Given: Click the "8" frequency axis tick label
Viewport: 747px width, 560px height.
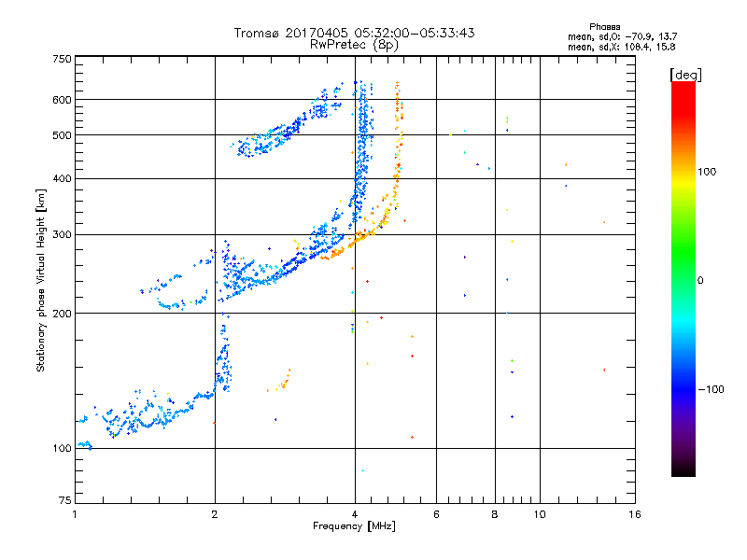Looking at the screenshot, I should pos(495,514).
